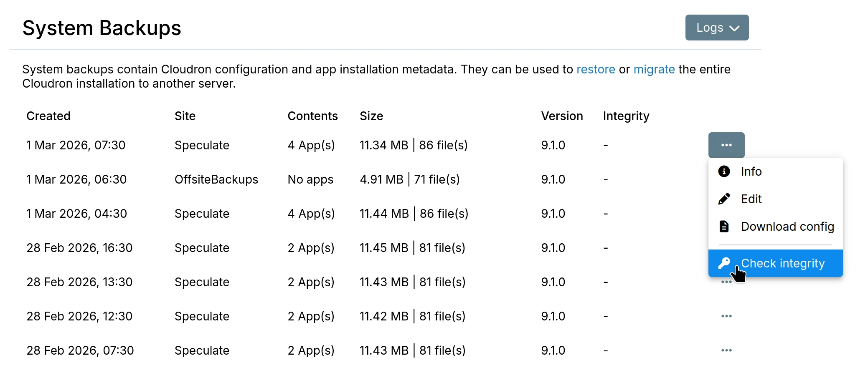This screenshot has width=868, height=368.
Task: Click the Site column header
Action: [185, 116]
